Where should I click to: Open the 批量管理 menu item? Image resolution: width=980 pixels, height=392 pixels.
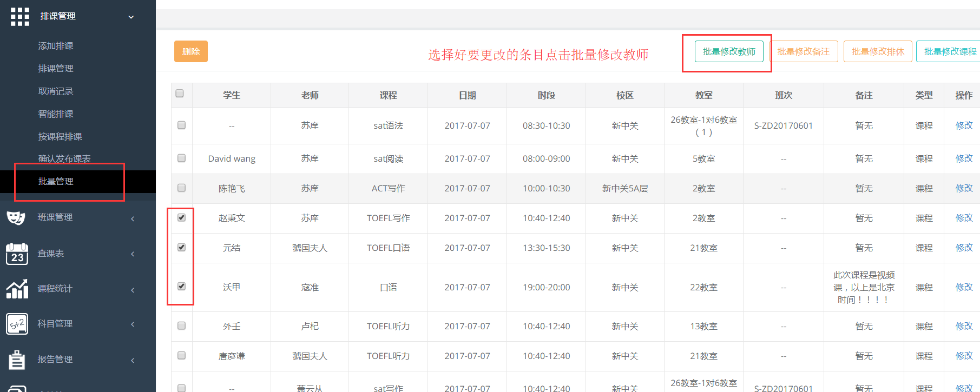[56, 182]
